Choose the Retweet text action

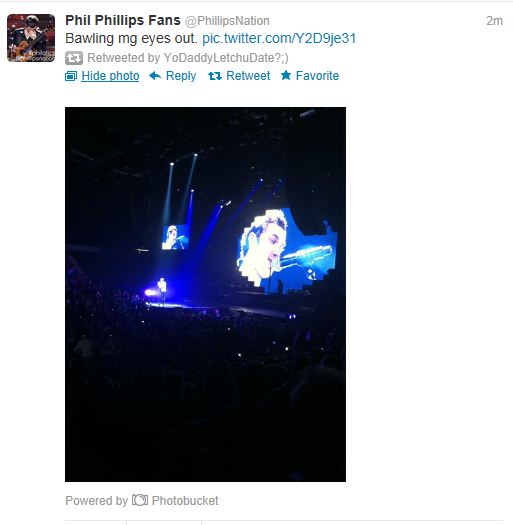[x=248, y=76]
